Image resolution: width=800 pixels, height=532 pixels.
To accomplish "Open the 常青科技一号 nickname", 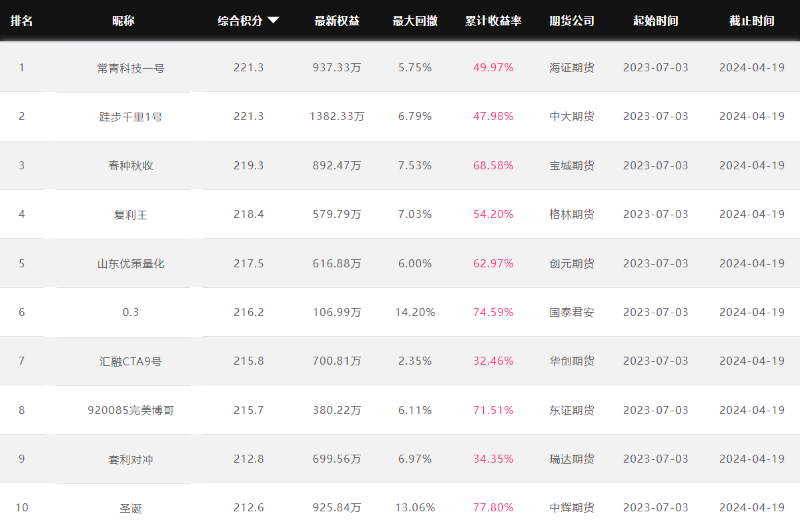I will pyautogui.click(x=131, y=68).
